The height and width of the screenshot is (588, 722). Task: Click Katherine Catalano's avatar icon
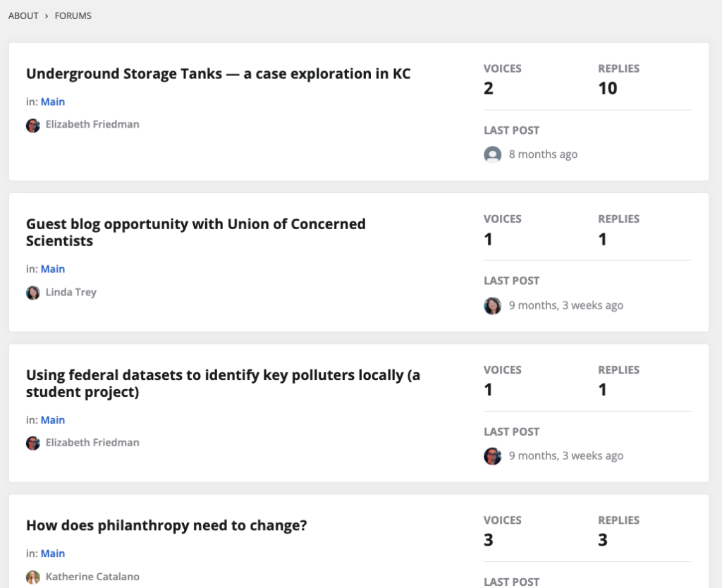[x=33, y=577]
